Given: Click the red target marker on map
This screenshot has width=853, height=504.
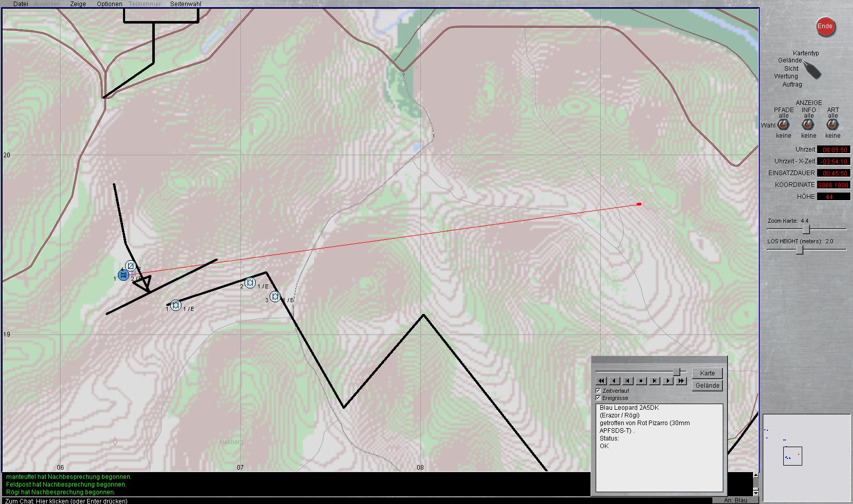Looking at the screenshot, I should pyautogui.click(x=639, y=204).
